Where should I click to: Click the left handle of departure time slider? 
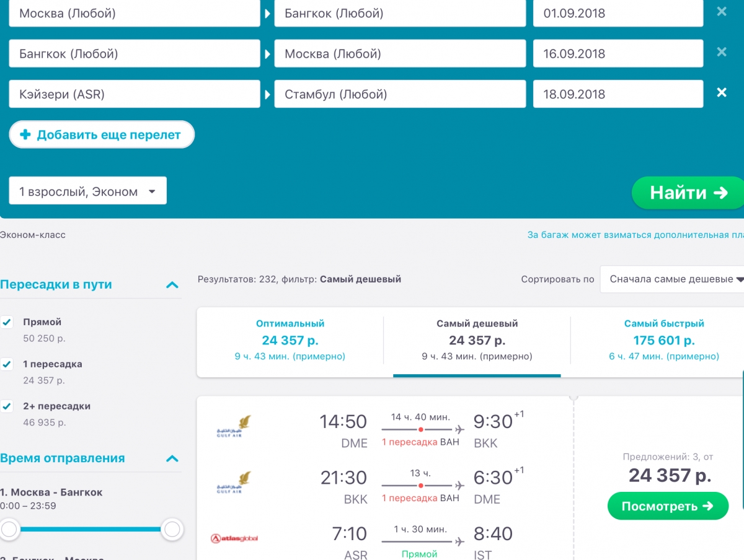[9, 529]
